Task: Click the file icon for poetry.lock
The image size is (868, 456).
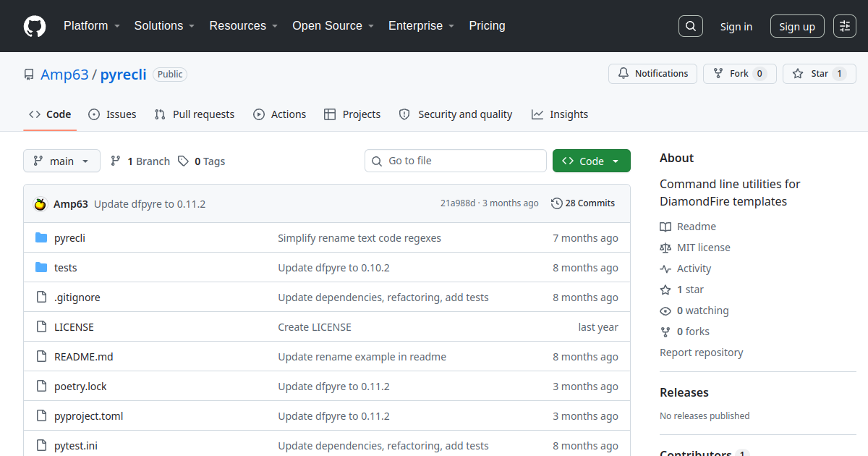Action: [x=41, y=387]
